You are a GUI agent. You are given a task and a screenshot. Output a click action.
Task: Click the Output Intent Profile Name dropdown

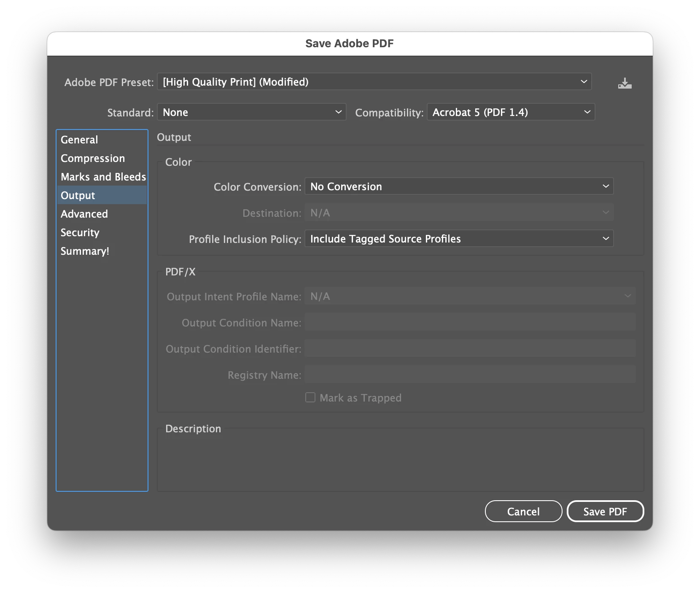tap(470, 296)
